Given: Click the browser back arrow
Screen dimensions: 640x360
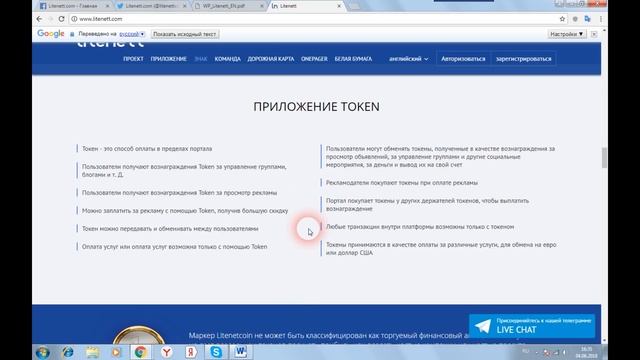Looking at the screenshot, I should coord(39,19).
